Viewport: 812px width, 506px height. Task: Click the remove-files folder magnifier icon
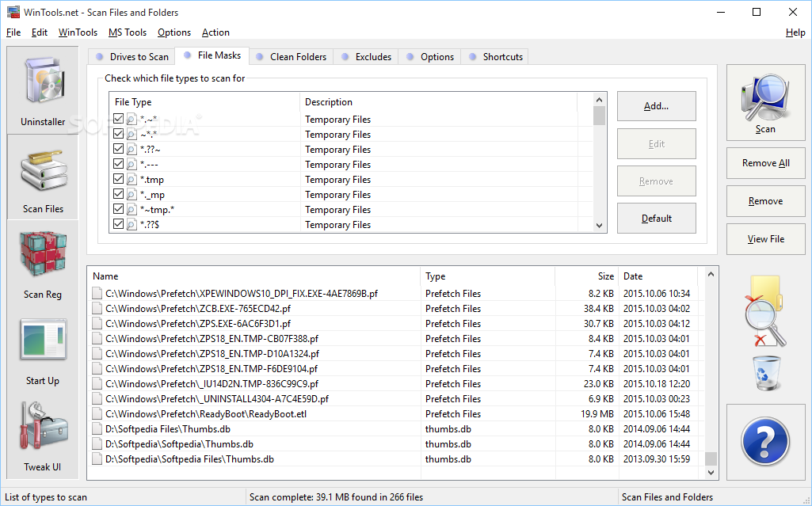pyautogui.click(x=765, y=311)
